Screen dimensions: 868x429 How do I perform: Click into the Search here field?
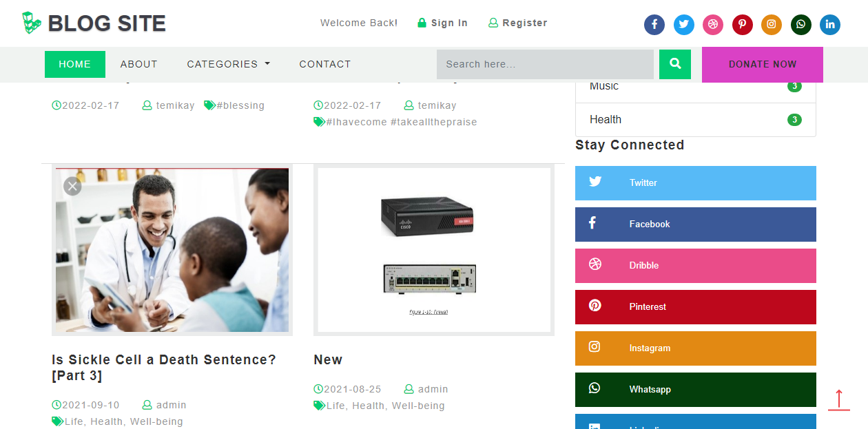click(x=545, y=64)
